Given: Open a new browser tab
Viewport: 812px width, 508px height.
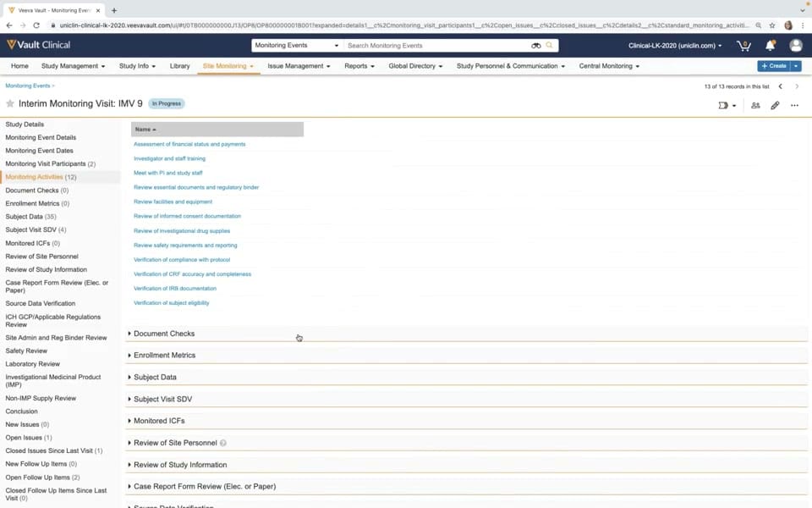Looking at the screenshot, I should (x=114, y=10).
